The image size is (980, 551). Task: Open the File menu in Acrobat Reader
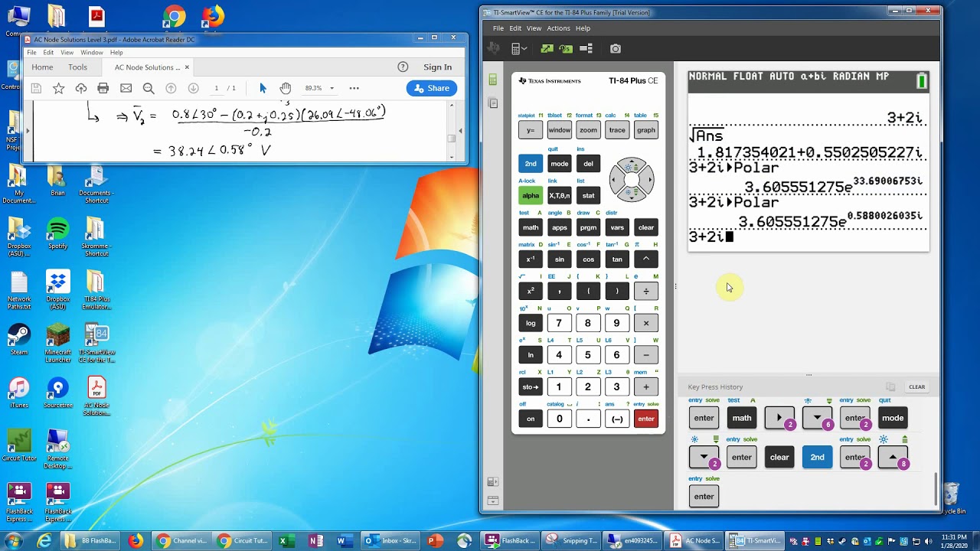click(32, 53)
